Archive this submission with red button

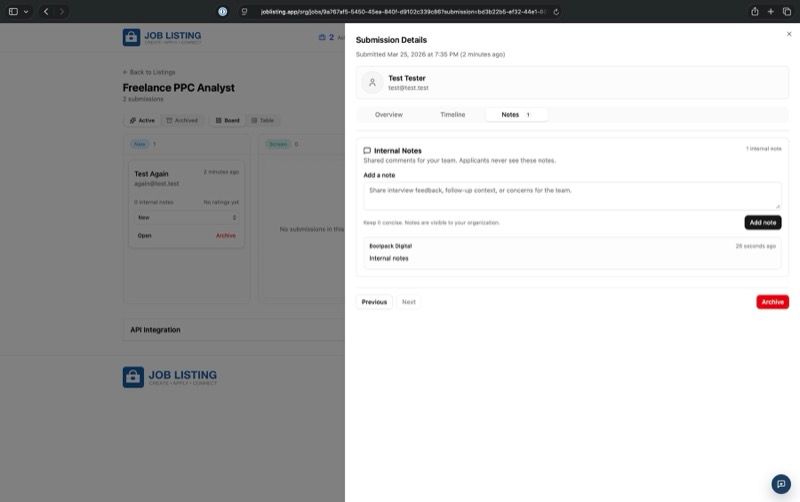click(772, 302)
